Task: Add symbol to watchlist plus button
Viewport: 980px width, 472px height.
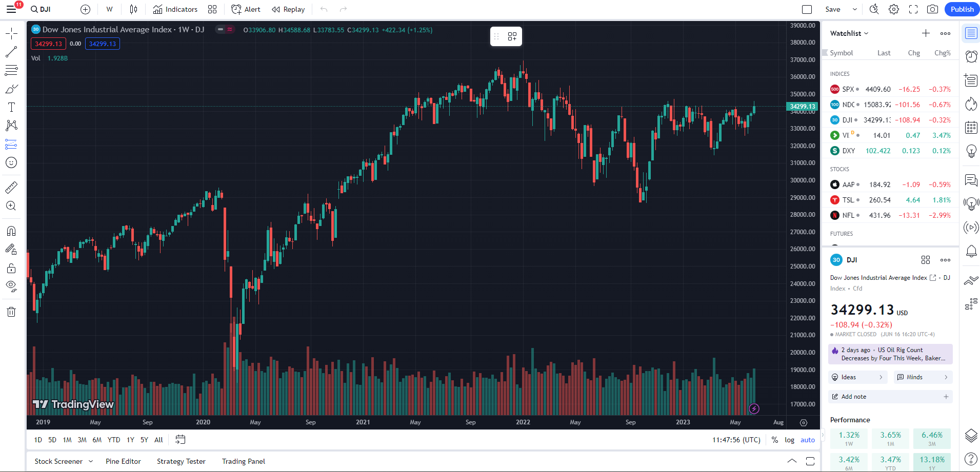Action: tap(926, 33)
